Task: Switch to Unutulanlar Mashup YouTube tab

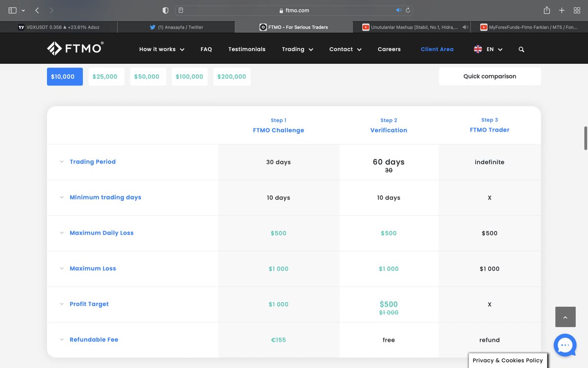Action: [412, 27]
